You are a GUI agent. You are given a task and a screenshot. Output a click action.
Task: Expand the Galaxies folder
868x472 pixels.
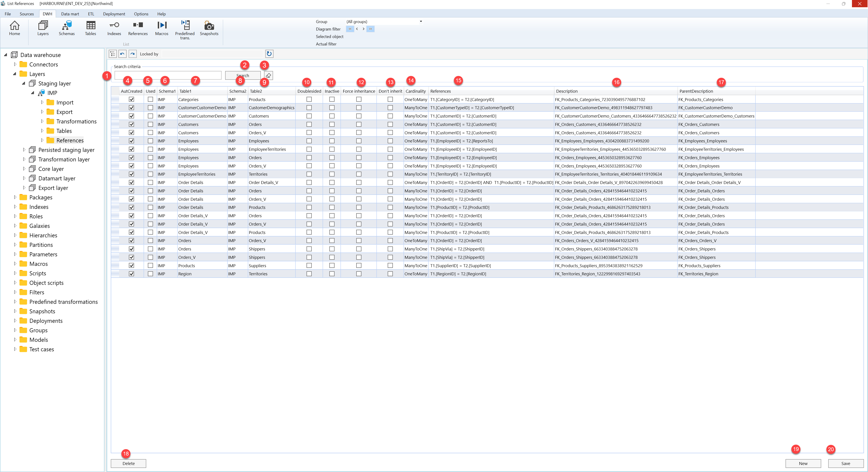(15, 226)
